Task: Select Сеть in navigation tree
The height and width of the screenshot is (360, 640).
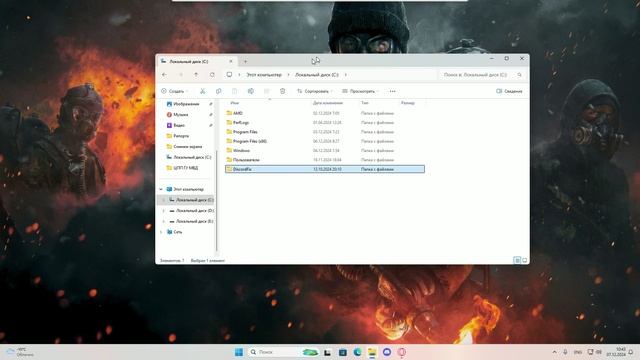Action: tap(178, 232)
